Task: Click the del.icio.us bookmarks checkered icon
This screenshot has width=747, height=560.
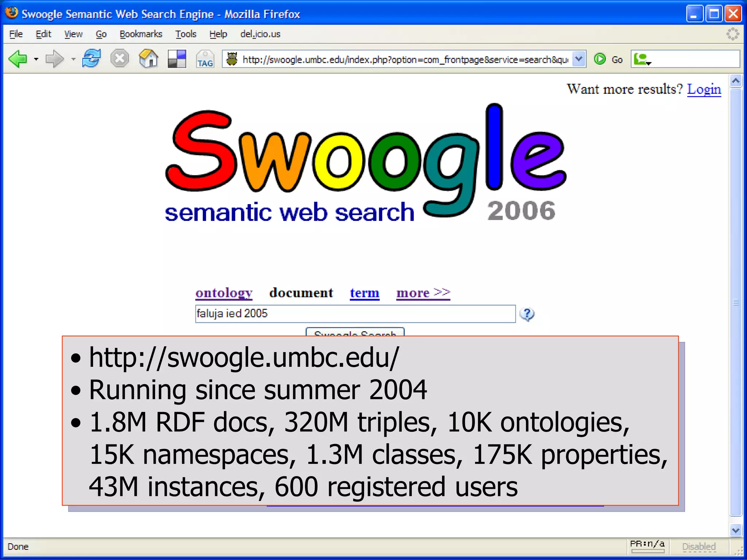Action: click(177, 59)
